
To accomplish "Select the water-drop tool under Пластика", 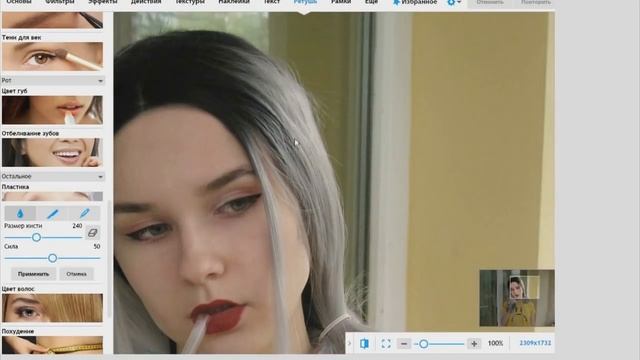I will pyautogui.click(x=20, y=213).
